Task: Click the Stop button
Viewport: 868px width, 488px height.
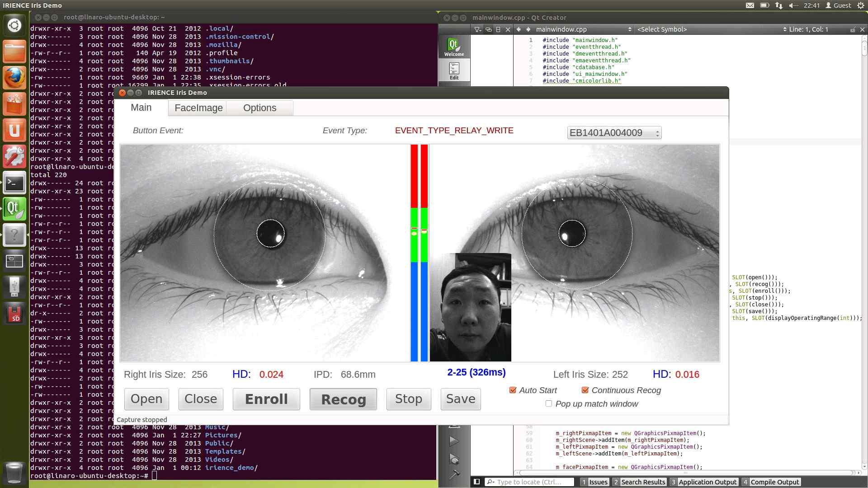Action: [x=409, y=399]
